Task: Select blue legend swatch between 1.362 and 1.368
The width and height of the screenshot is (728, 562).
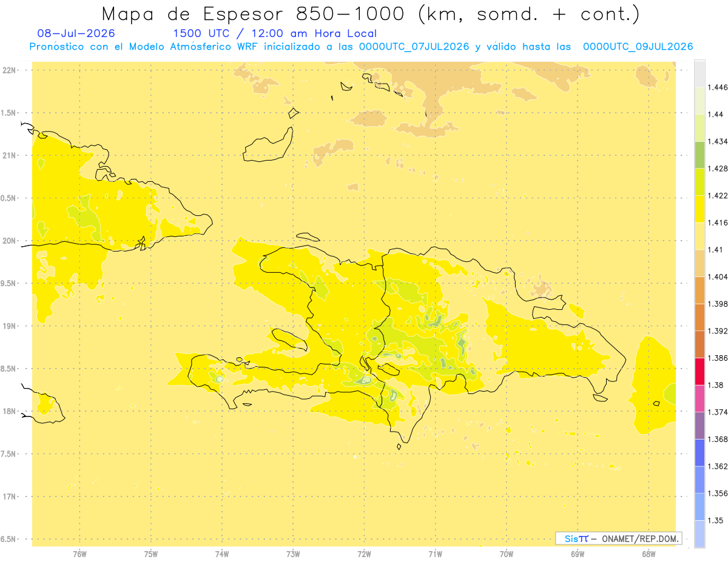Action: tap(699, 452)
